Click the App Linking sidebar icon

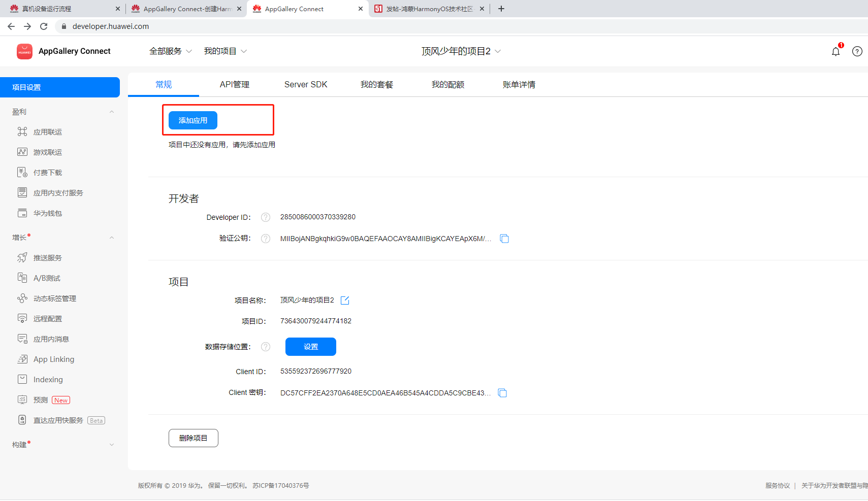[22, 359]
